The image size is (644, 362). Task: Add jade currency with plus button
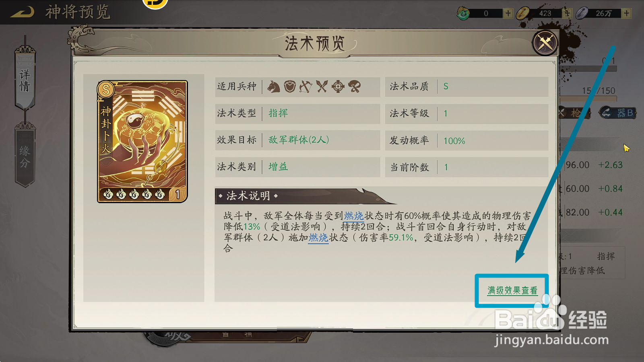click(x=508, y=13)
